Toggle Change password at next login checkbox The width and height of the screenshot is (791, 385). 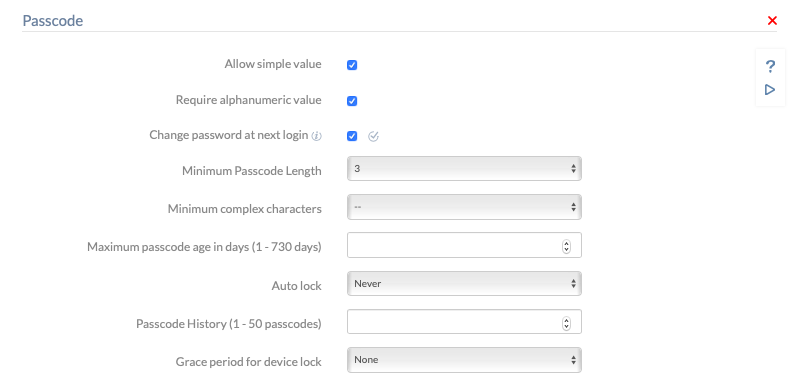point(352,136)
